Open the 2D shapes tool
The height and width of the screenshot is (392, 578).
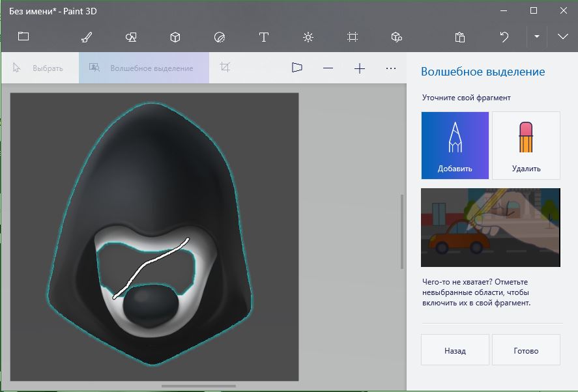(x=131, y=37)
